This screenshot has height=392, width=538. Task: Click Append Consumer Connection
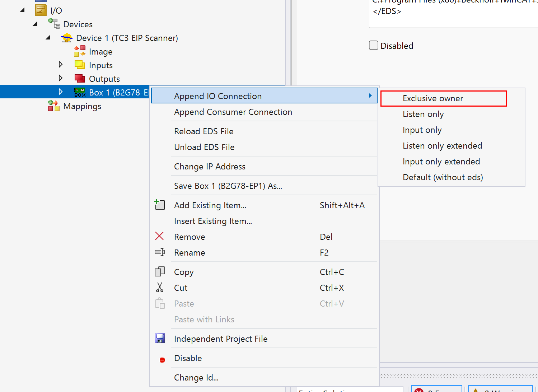pos(233,112)
